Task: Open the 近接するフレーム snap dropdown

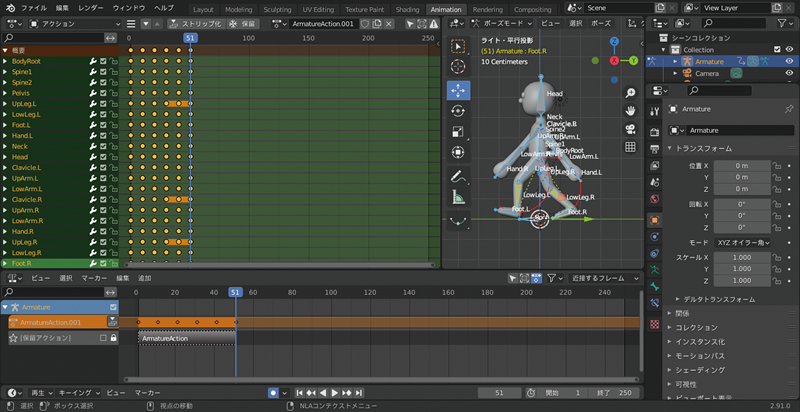Action: [604, 278]
